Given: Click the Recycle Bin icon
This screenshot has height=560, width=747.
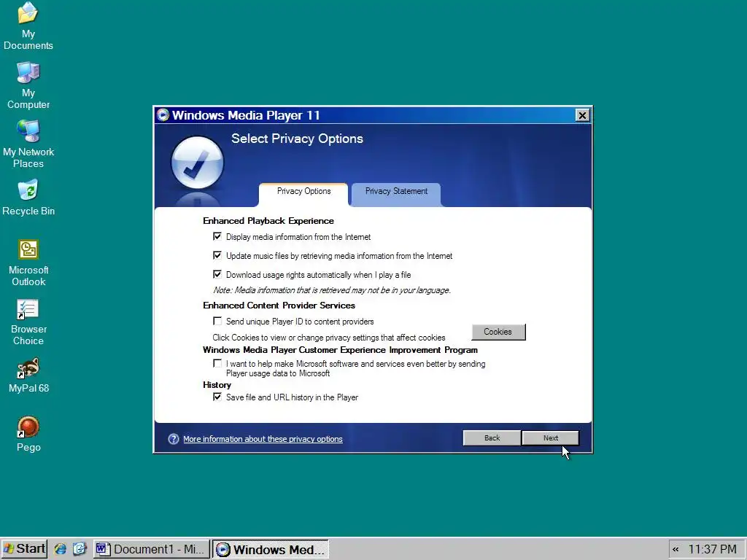Looking at the screenshot, I should click(28, 198).
